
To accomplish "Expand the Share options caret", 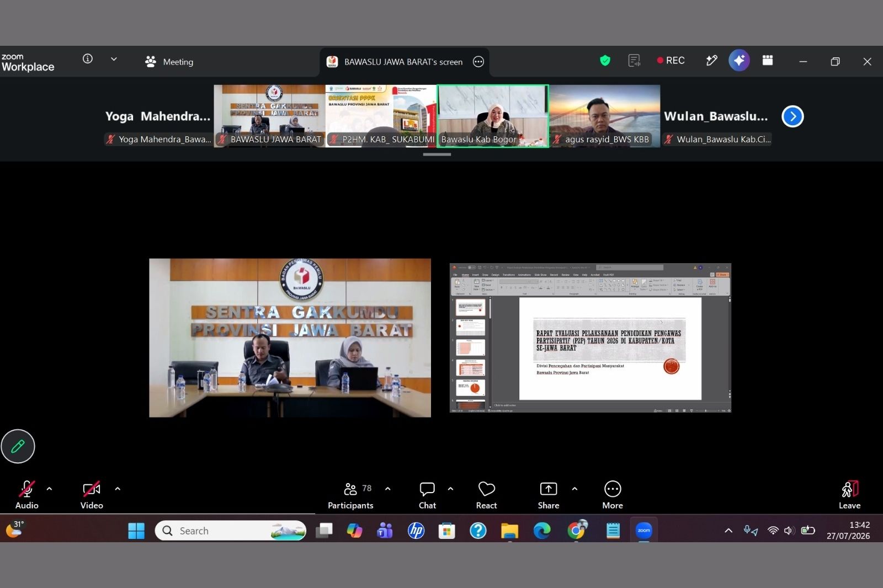I will coord(575,489).
